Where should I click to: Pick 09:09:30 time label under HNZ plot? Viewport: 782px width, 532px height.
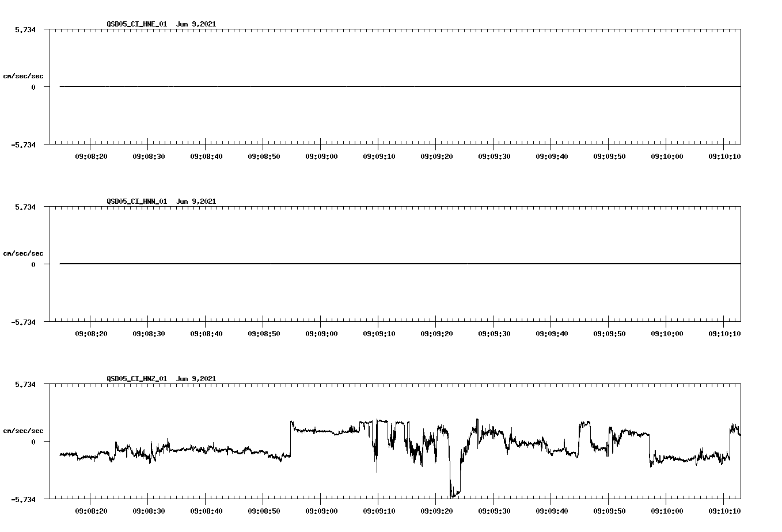[x=494, y=511]
